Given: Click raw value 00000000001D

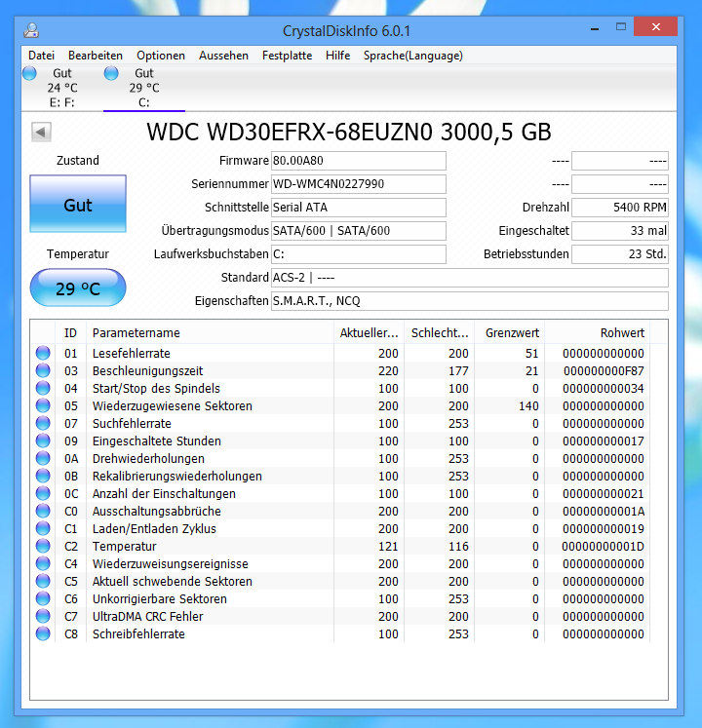Looking at the screenshot, I should tap(603, 547).
